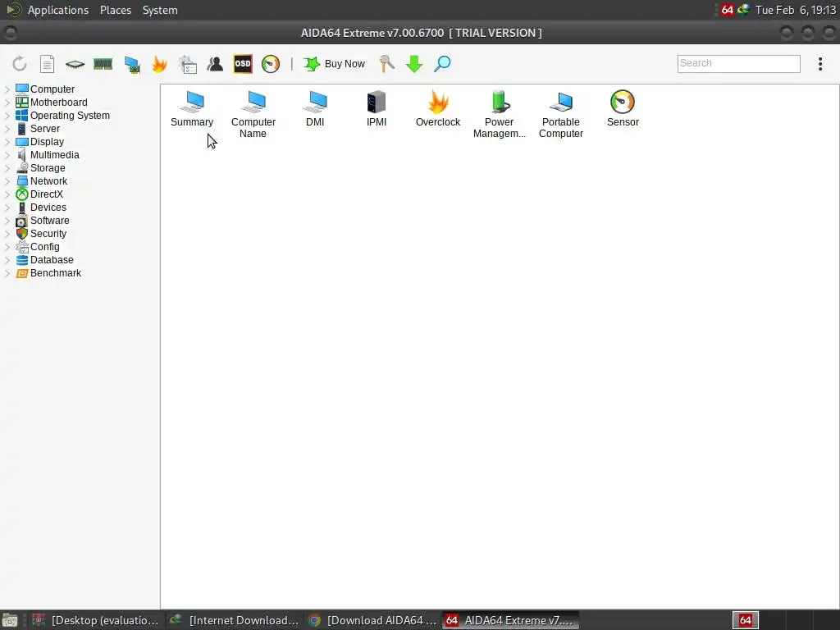Image resolution: width=840 pixels, height=630 pixels.
Task: Expand the DirectX tree node arrow
Action: point(7,194)
